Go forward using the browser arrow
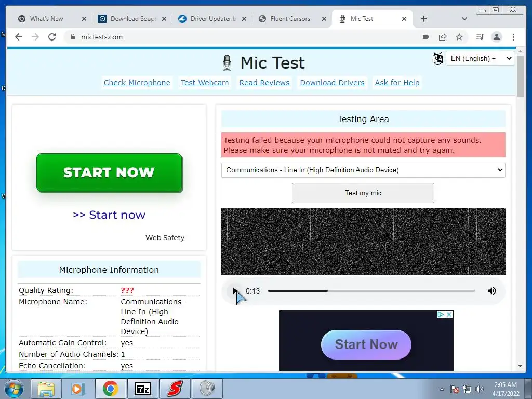 click(x=35, y=37)
